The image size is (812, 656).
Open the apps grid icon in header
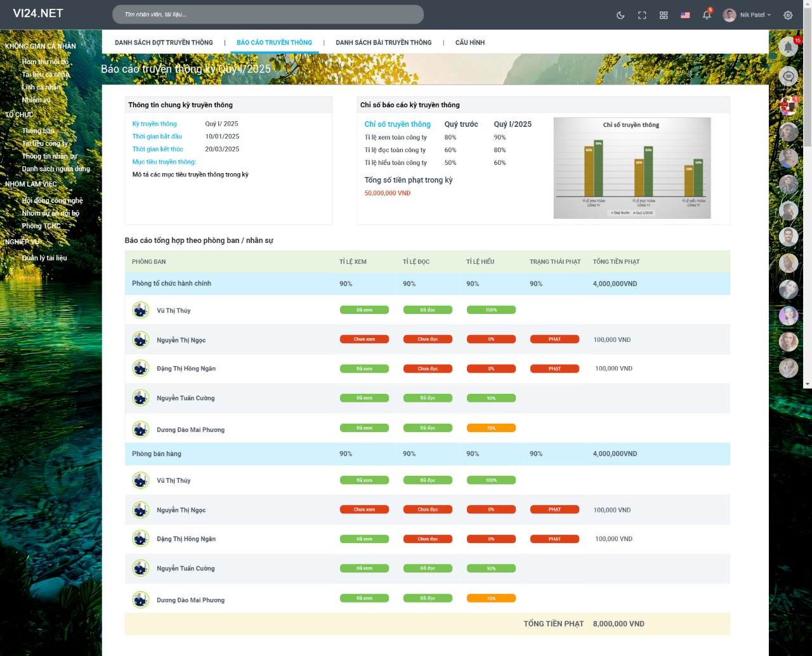pos(664,15)
